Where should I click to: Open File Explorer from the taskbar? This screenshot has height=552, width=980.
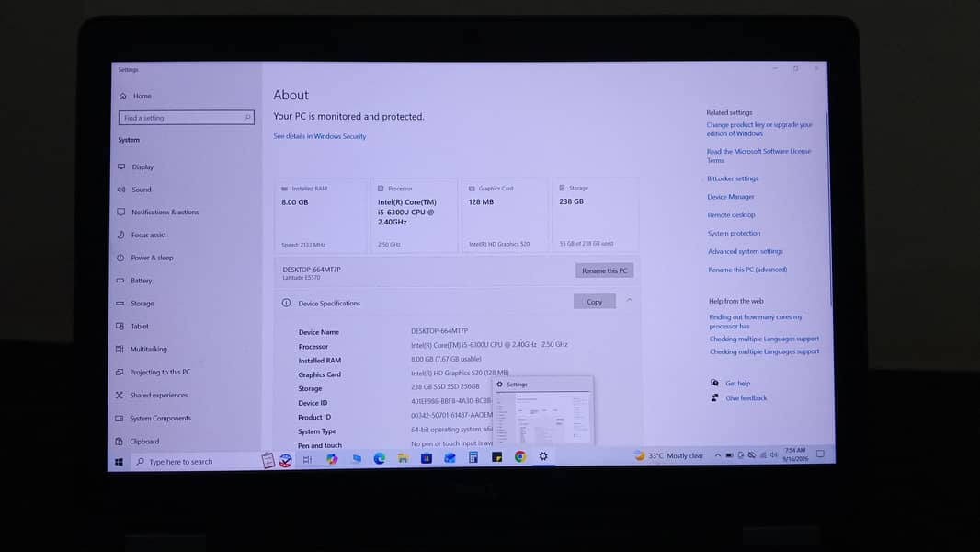tap(404, 458)
